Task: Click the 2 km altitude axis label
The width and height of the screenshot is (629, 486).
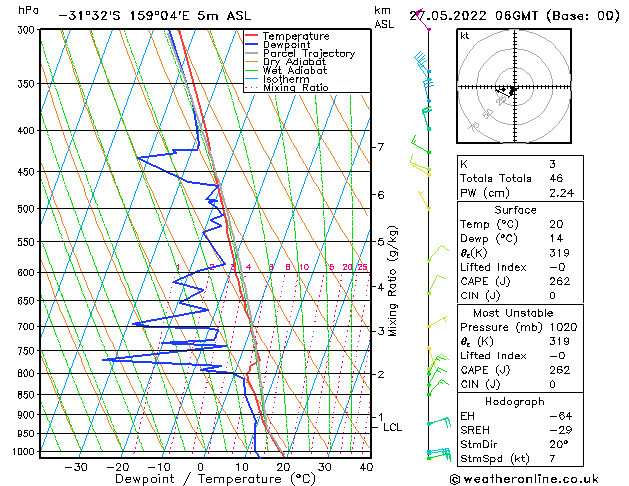Action: (x=381, y=375)
